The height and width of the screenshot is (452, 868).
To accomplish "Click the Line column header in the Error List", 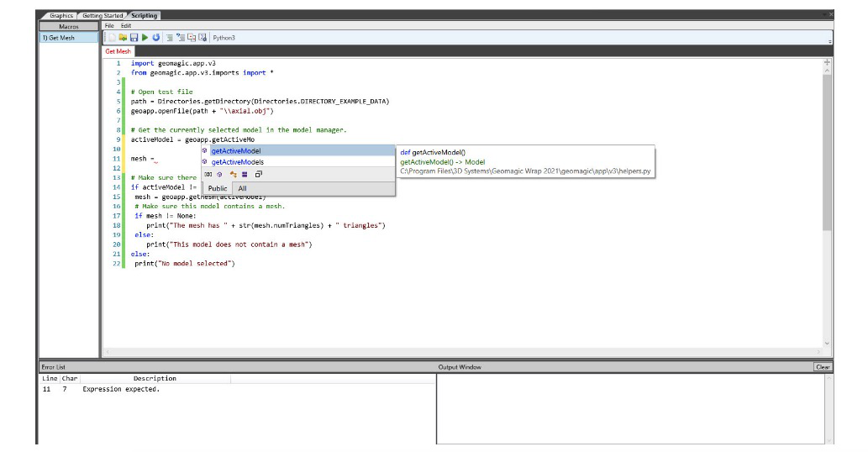I will pyautogui.click(x=50, y=378).
